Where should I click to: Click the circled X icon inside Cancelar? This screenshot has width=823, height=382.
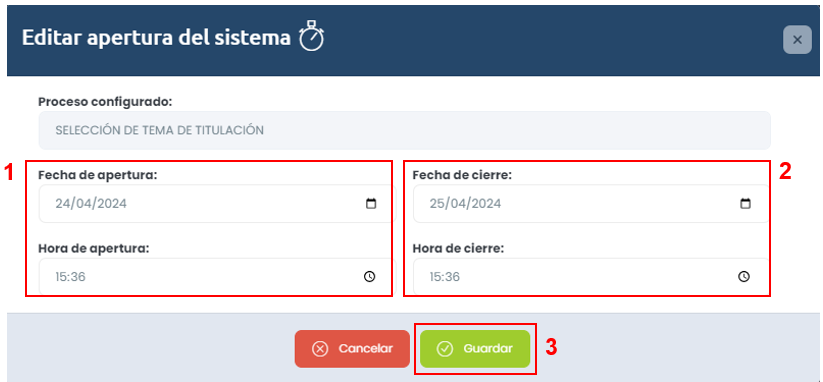point(320,349)
